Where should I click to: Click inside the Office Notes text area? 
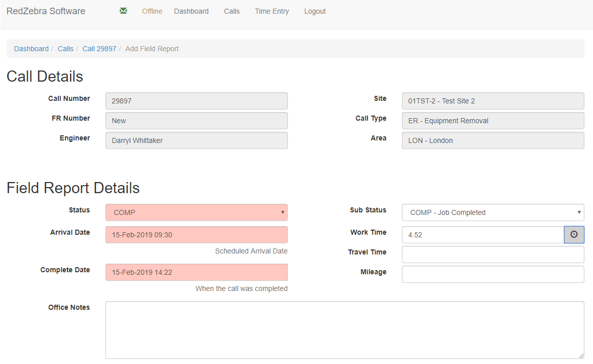(345, 330)
